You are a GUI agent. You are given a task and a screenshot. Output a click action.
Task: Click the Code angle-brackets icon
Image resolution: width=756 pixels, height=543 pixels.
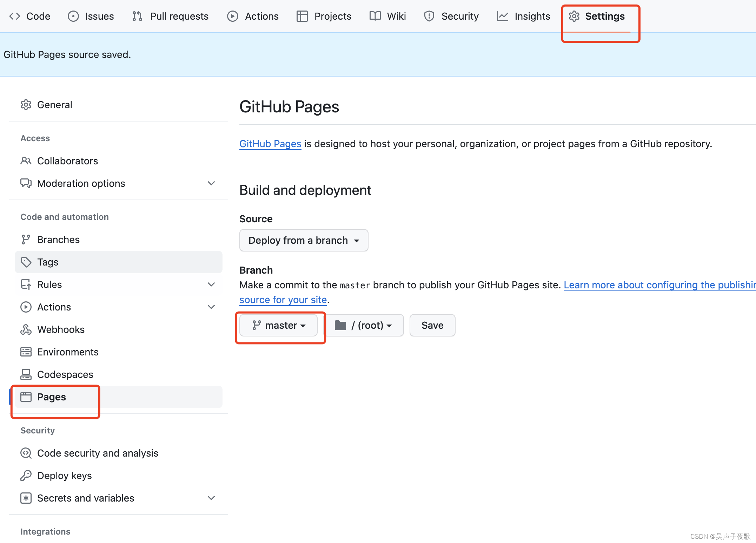[15, 16]
